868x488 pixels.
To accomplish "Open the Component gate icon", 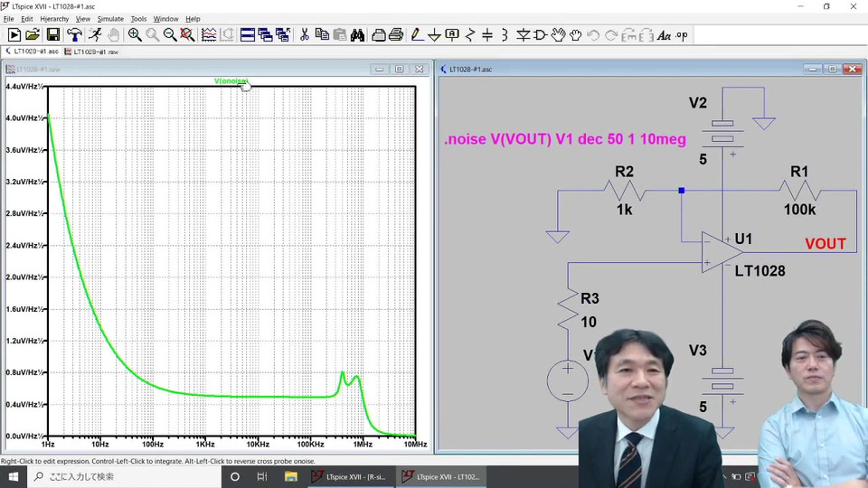I will [x=541, y=35].
